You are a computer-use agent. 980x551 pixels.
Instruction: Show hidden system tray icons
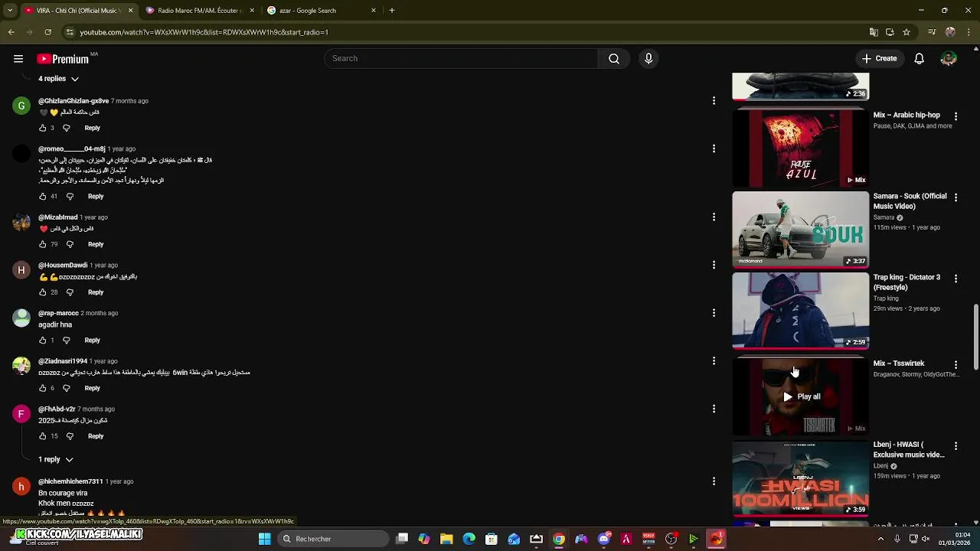[880, 539]
